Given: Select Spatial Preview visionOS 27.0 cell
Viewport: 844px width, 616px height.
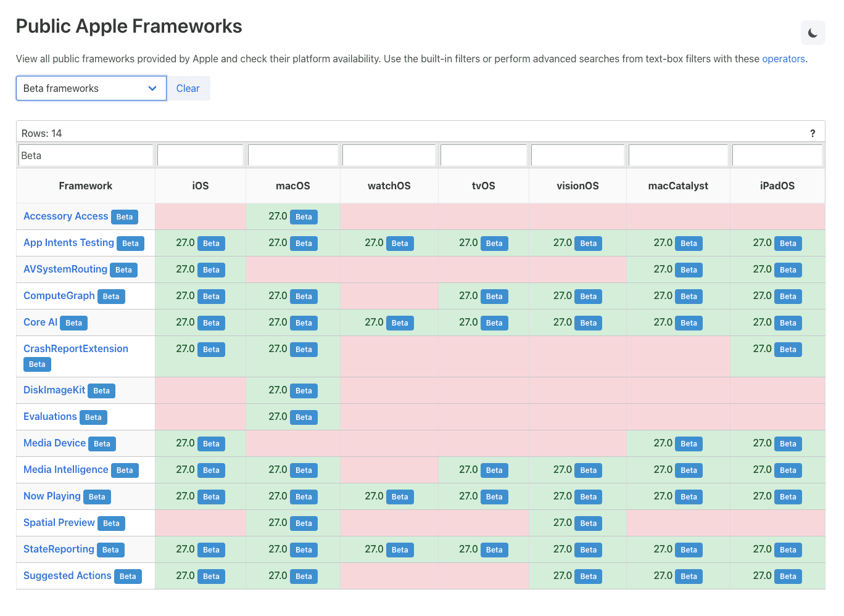Looking at the screenshot, I should coord(578,523).
